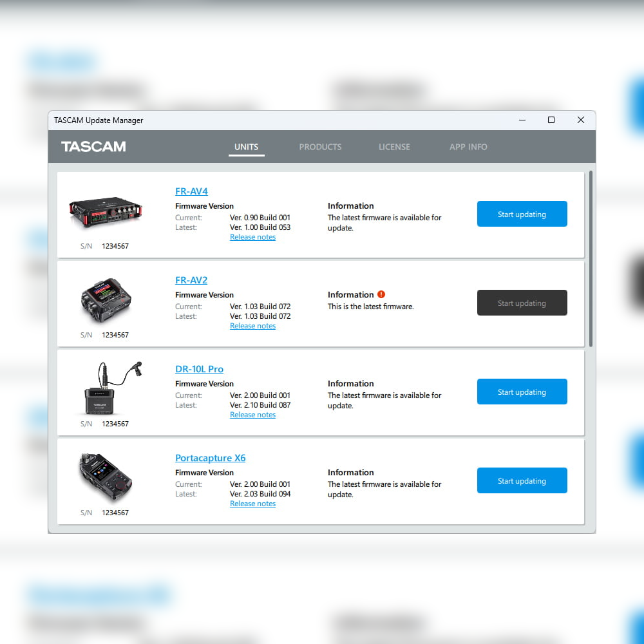The width and height of the screenshot is (644, 644).
Task: Click the vertical scrollbar in the units list
Action: (x=591, y=259)
